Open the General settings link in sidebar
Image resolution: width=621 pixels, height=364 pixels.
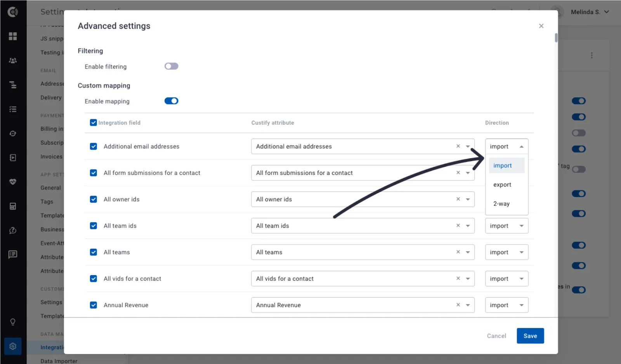click(x=51, y=188)
